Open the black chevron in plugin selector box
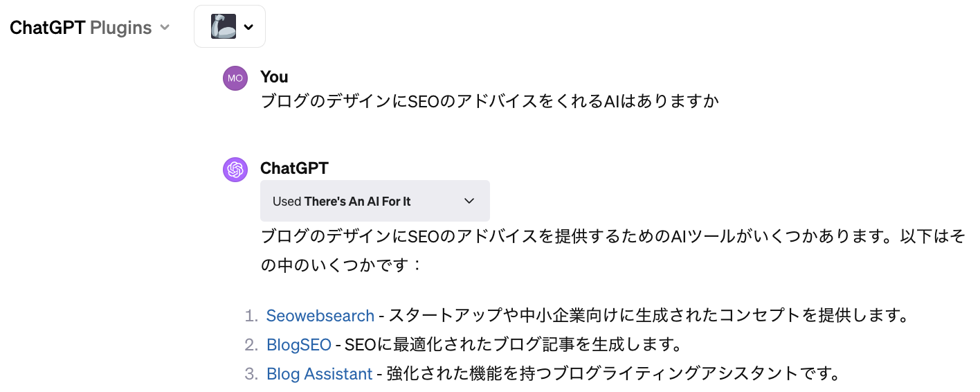 click(x=248, y=28)
